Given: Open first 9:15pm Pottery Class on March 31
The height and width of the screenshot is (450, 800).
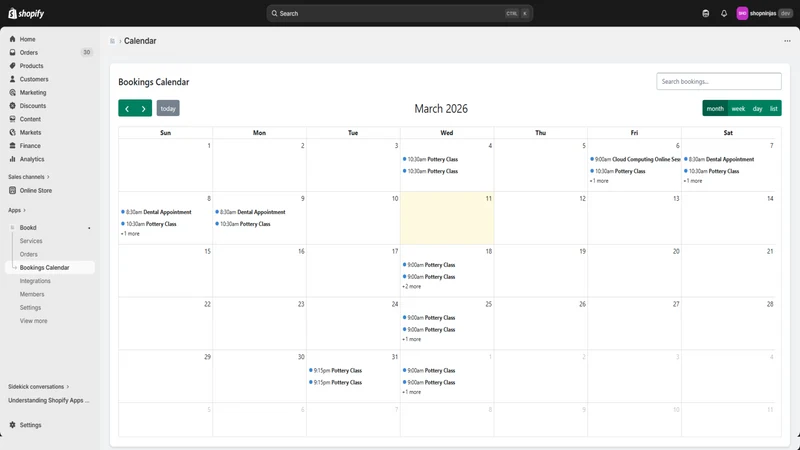Looking at the screenshot, I should tap(335, 370).
